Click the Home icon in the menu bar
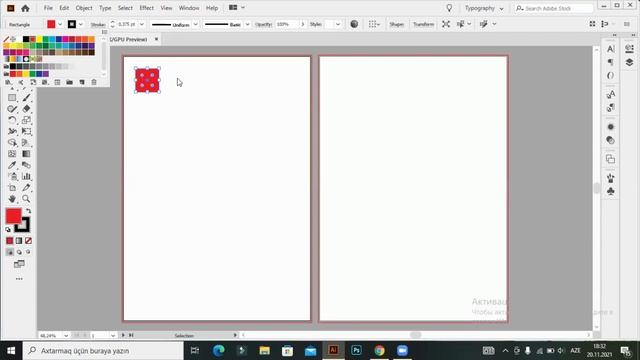 point(25,8)
